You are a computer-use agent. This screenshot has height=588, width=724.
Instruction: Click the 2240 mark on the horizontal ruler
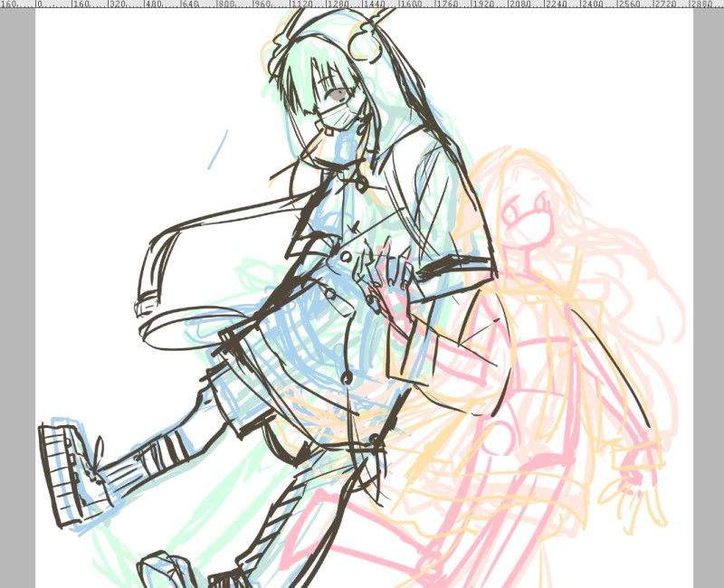[x=556, y=4]
